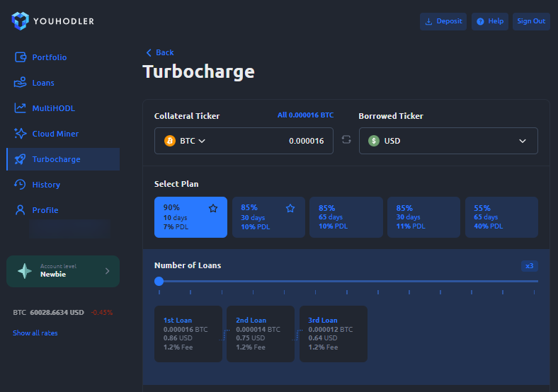Toggle favorite star on 85% 30-day 10% PDL plan
This screenshot has height=392, width=558.
290,208
